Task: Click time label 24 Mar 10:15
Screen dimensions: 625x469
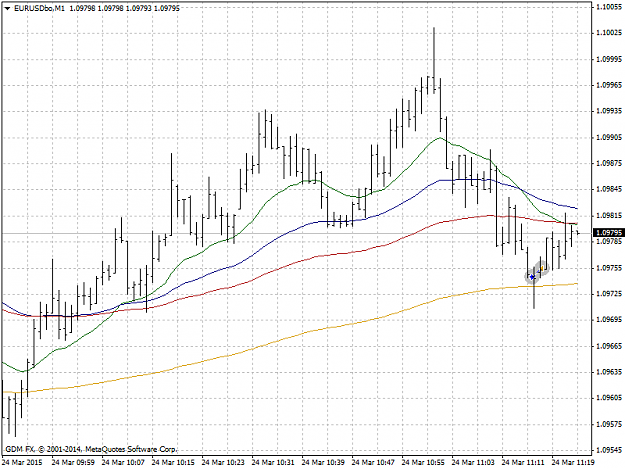Action: (173, 462)
